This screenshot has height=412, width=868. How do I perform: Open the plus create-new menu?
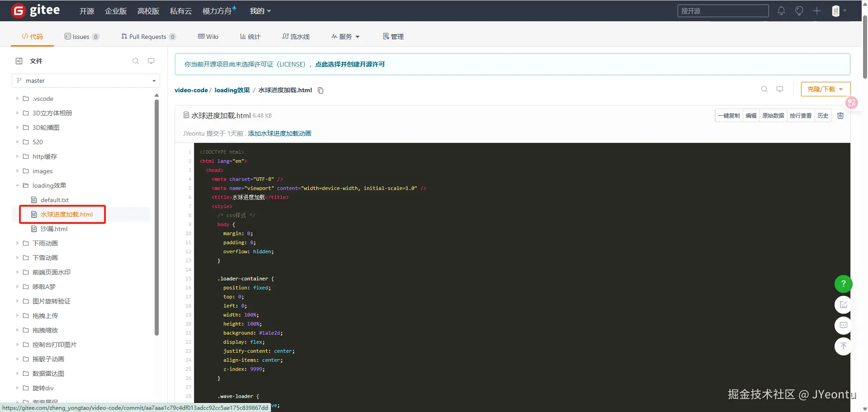817,11
